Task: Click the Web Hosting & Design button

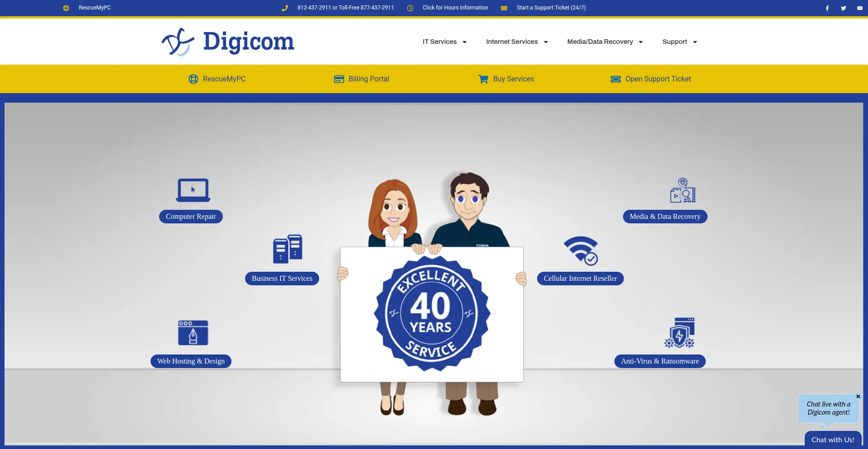Action: pyautogui.click(x=191, y=361)
